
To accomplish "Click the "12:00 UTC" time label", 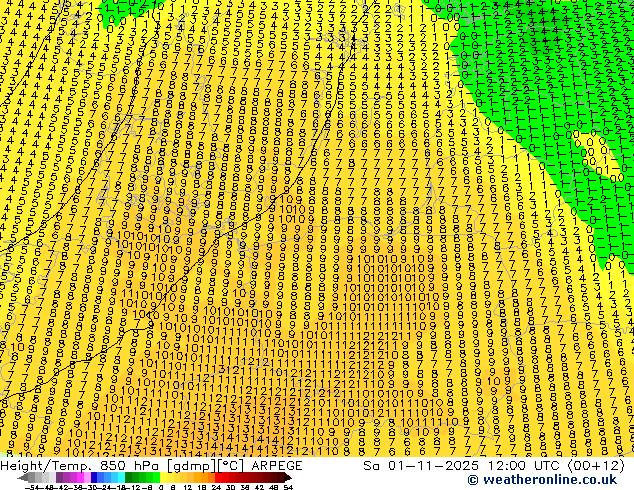I will pyautogui.click(x=526, y=466).
